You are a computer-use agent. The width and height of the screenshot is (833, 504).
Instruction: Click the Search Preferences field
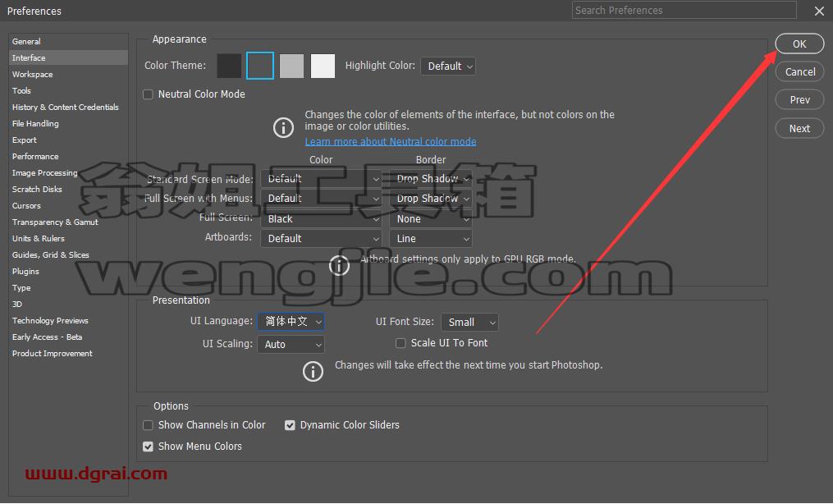click(x=684, y=10)
